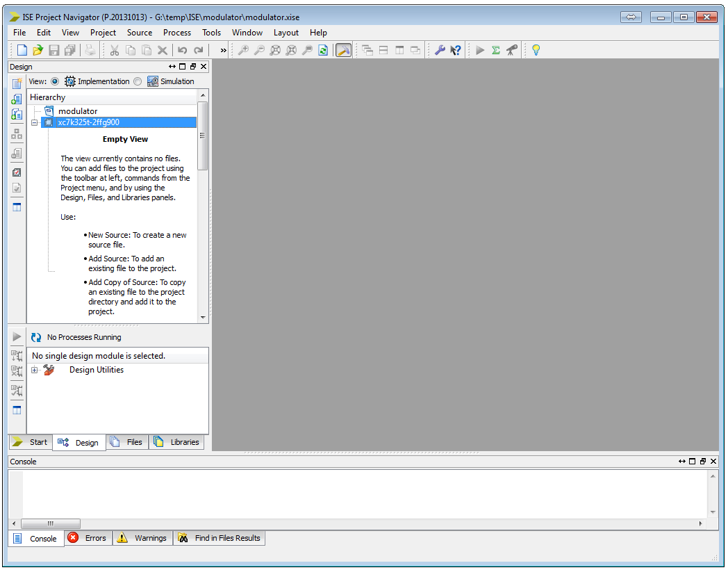
Task: Select the xc7k325t-2ffg900 device row
Action: pyautogui.click(x=118, y=122)
